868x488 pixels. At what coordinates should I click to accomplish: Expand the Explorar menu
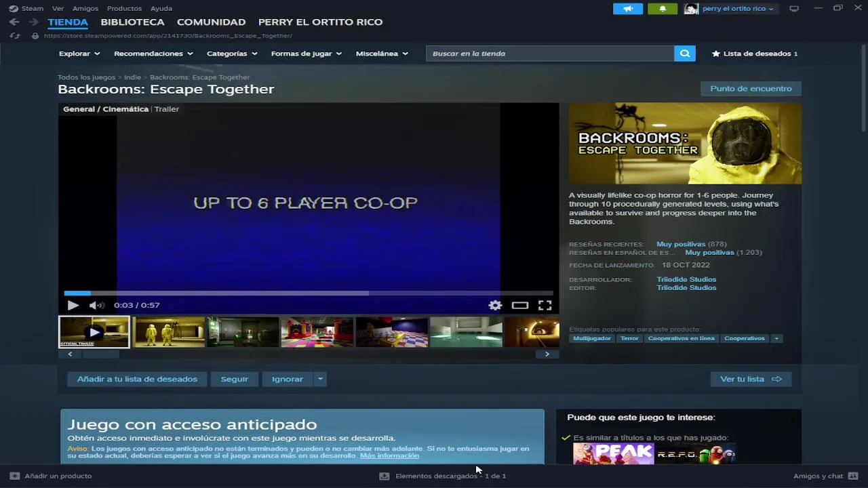(79, 54)
